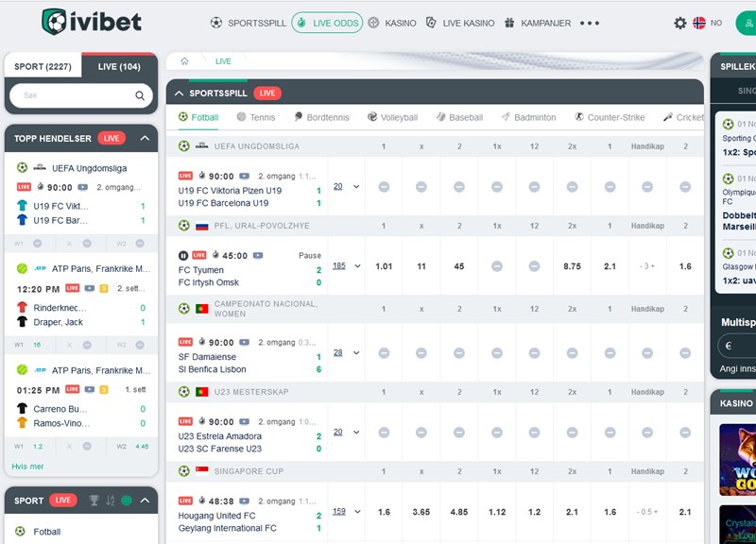
Task: Click the tennis ball icon for Rinderknech match
Action: click(22, 268)
